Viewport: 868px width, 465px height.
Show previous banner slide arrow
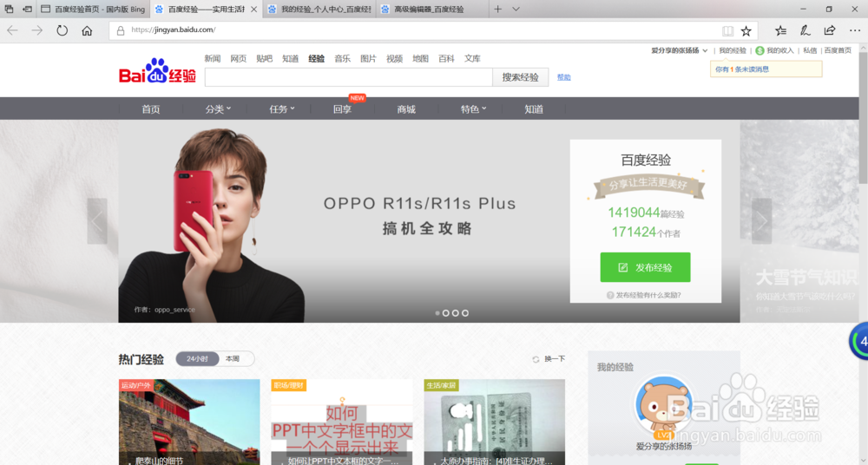pyautogui.click(x=97, y=221)
